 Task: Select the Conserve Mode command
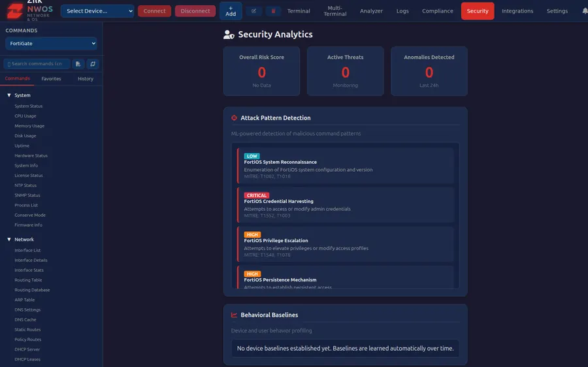[30, 215]
